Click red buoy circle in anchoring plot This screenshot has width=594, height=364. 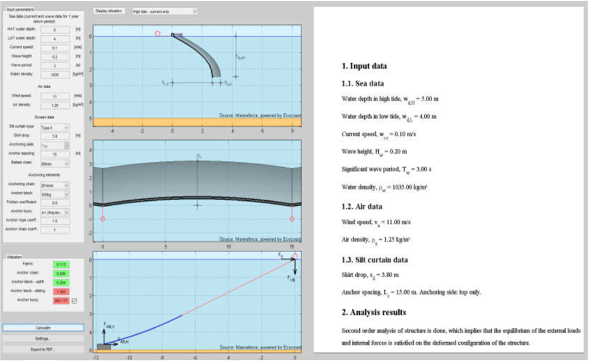(295, 256)
